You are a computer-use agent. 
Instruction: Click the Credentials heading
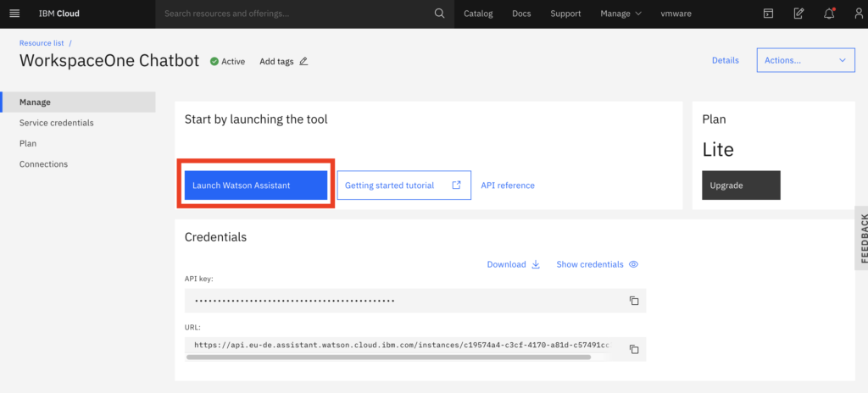coord(215,237)
